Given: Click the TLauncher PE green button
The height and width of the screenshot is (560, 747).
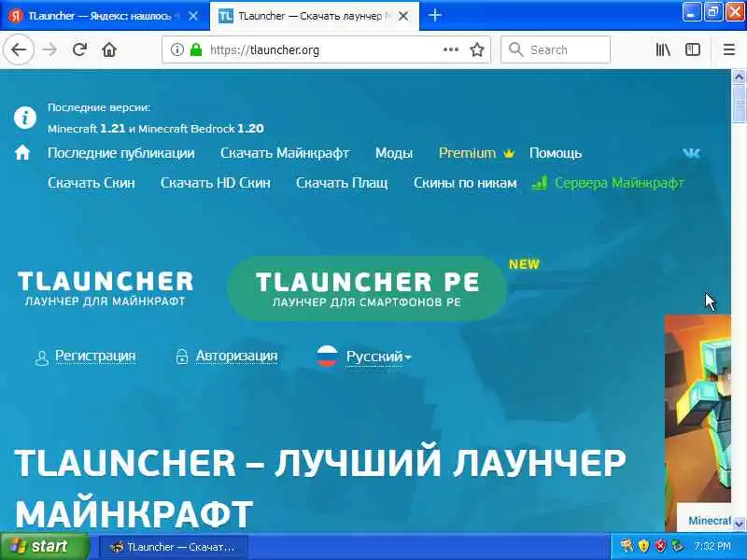Looking at the screenshot, I should [x=366, y=288].
